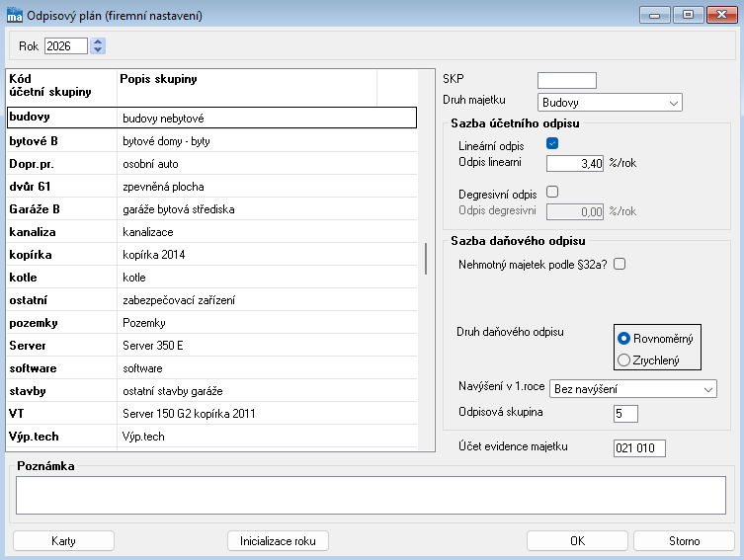Click description 'osobní auto'
Viewport: 744px width, 560px height.
pyautogui.click(x=150, y=164)
